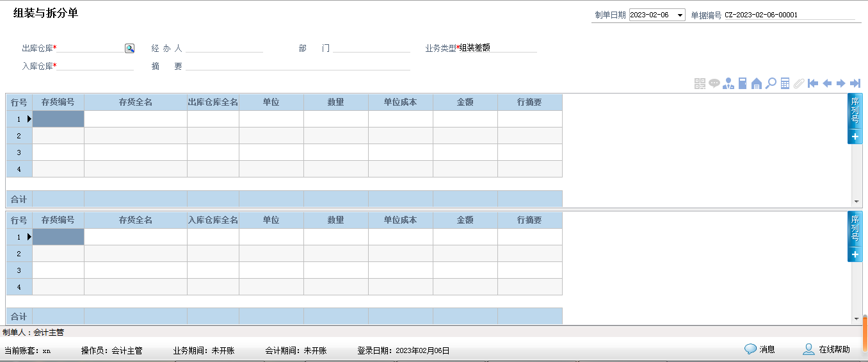The image size is (868, 362).
Task: Expand upper grid 序列号 plus button
Action: (x=855, y=136)
